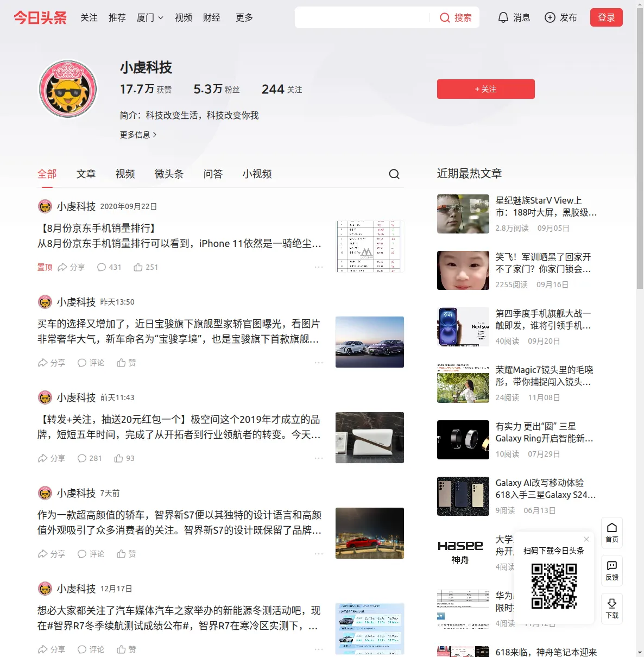Open the 宝骏享境 cars thumbnail
Viewport: 644px width, 657px height.
370,342
